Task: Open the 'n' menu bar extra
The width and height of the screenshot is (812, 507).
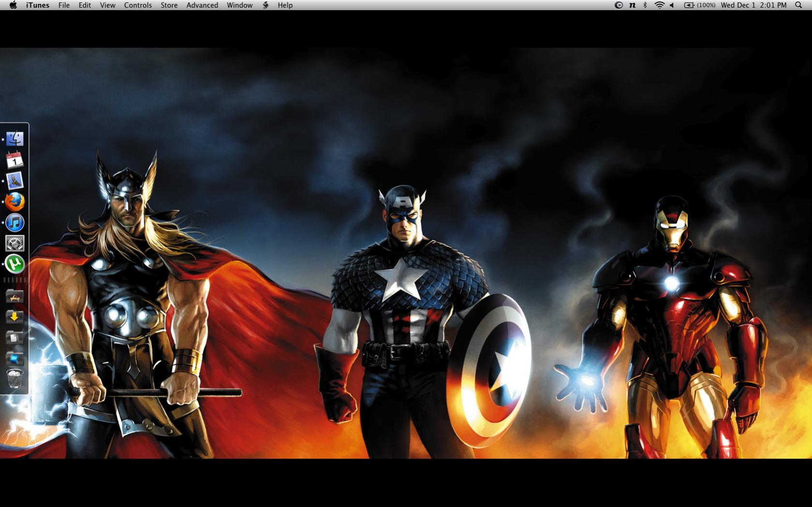Action: click(x=632, y=5)
